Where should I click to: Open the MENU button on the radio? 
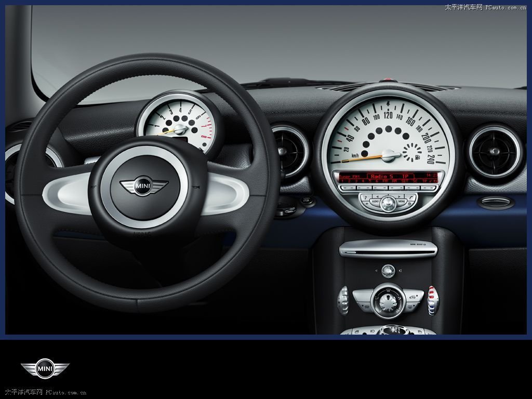(402, 202)
